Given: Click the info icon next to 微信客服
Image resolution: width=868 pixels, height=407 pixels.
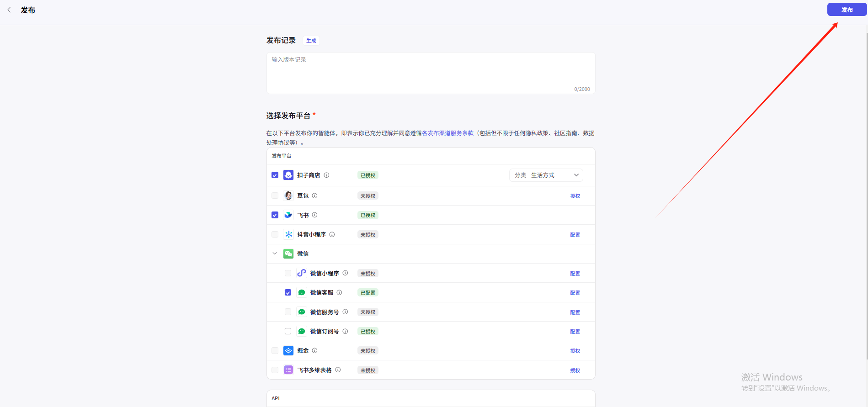Looking at the screenshot, I should [339, 292].
